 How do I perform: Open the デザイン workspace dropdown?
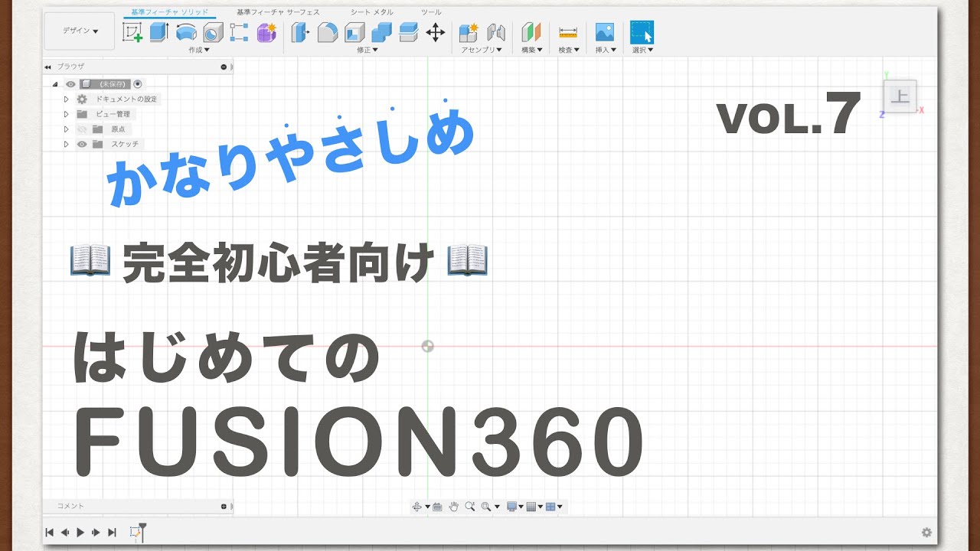pyautogui.click(x=80, y=31)
